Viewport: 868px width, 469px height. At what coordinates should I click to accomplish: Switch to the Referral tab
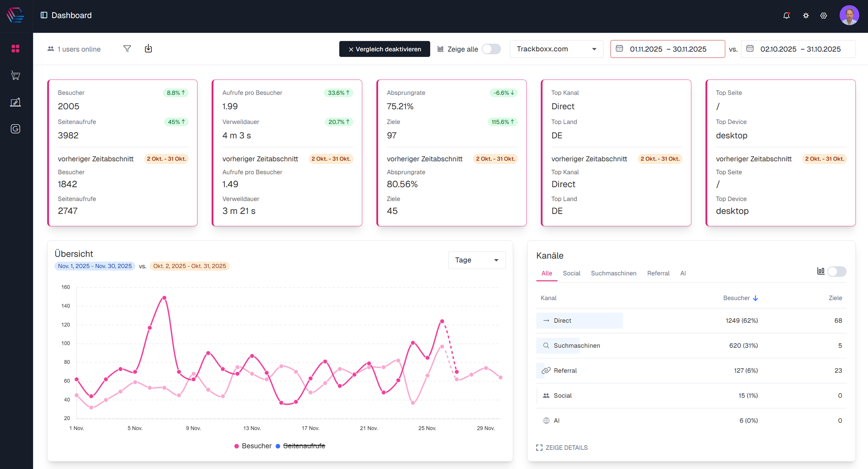[x=658, y=273]
